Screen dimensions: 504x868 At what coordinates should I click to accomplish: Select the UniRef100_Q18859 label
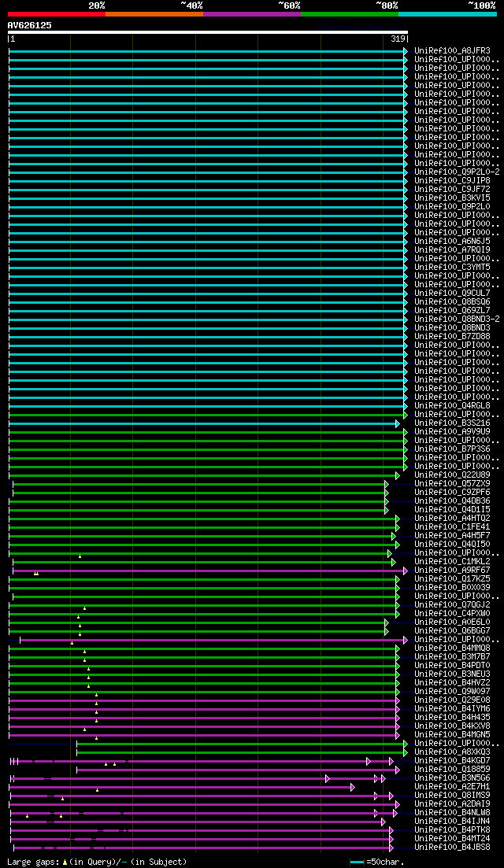click(x=452, y=770)
